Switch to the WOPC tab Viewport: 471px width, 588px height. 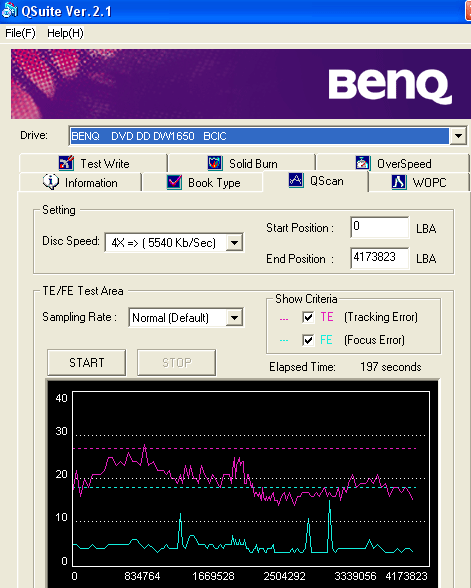[419, 183]
